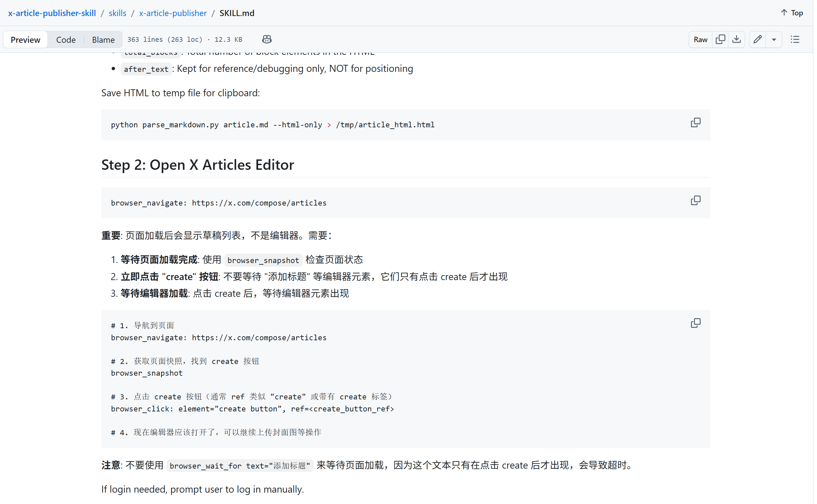Image resolution: width=817 pixels, height=504 pixels.
Task: Go to x-article-publisher-skill repository root
Action: click(52, 13)
